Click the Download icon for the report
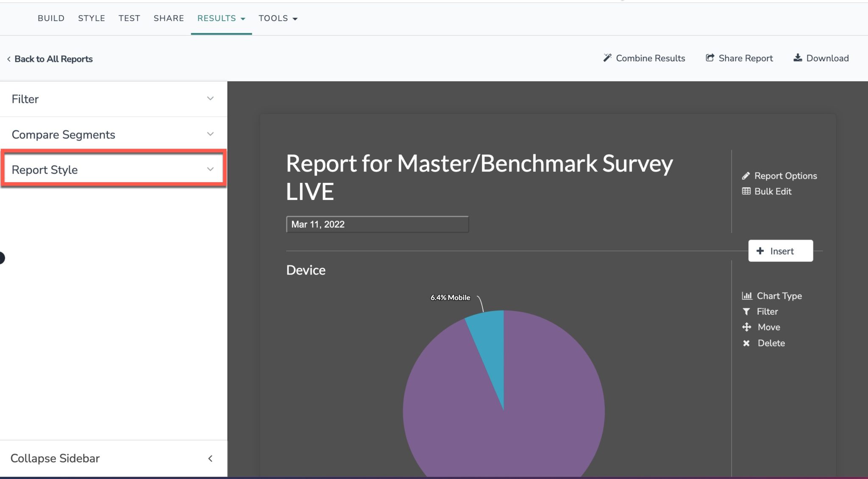 (x=798, y=58)
